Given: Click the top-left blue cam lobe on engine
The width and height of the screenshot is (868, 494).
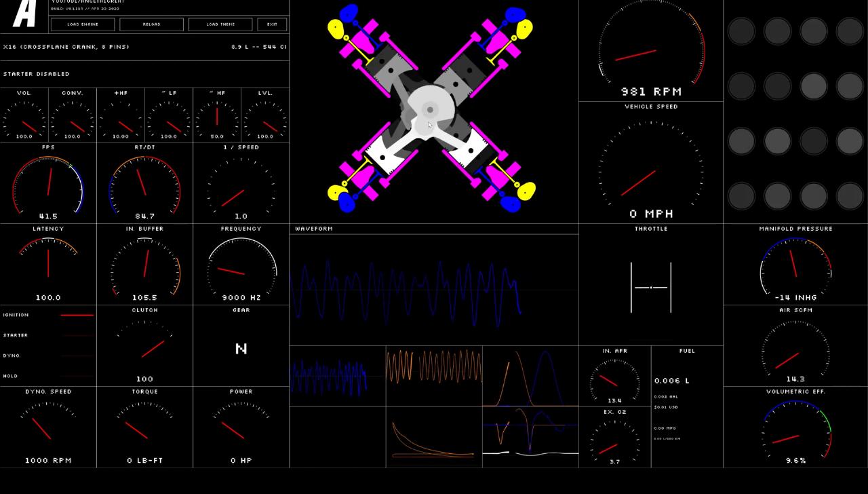Looking at the screenshot, I should coord(349,13).
